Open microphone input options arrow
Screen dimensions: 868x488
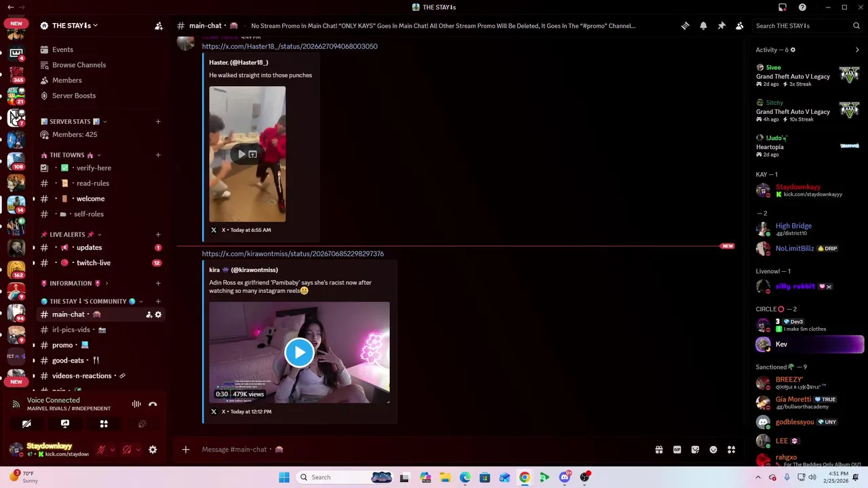click(113, 449)
